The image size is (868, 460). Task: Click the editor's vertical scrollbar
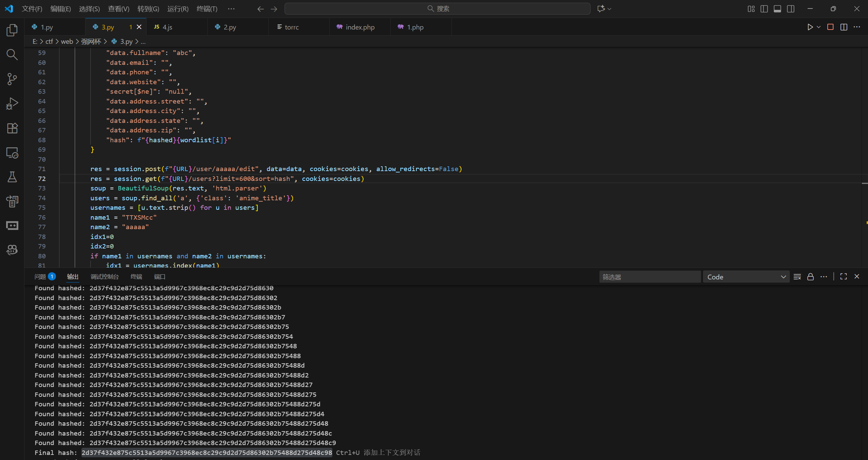[x=865, y=136]
